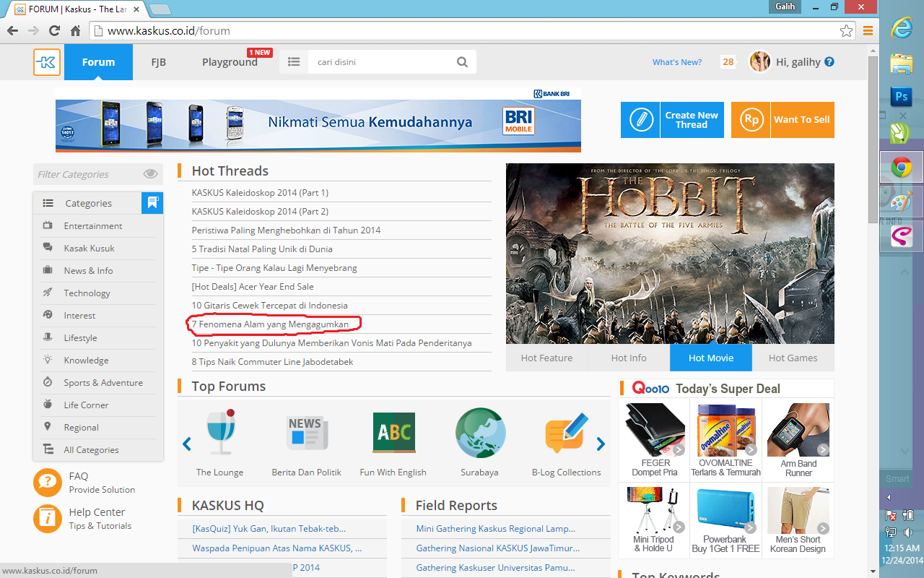924x578 pixels.
Task: Click the browser home icon
Action: tap(75, 31)
